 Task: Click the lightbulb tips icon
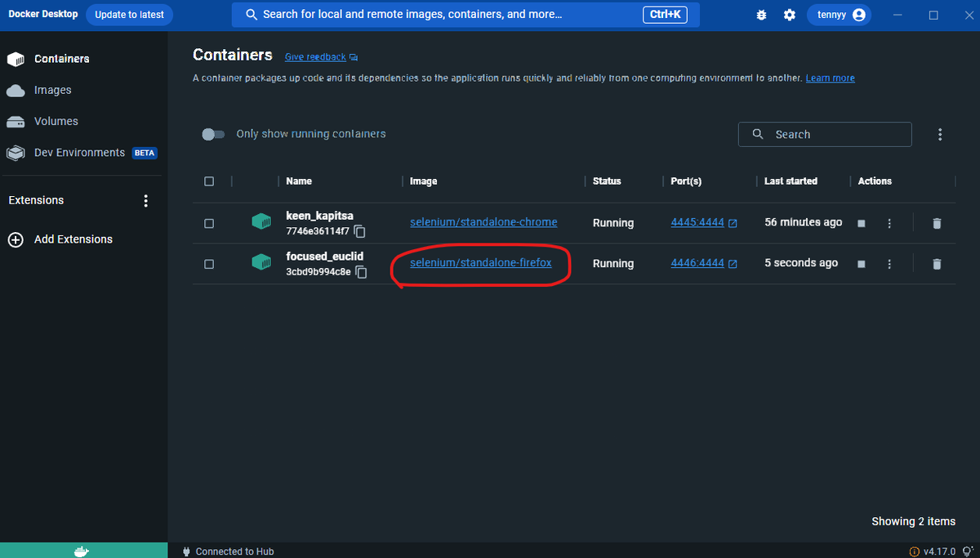pyautogui.click(x=969, y=551)
